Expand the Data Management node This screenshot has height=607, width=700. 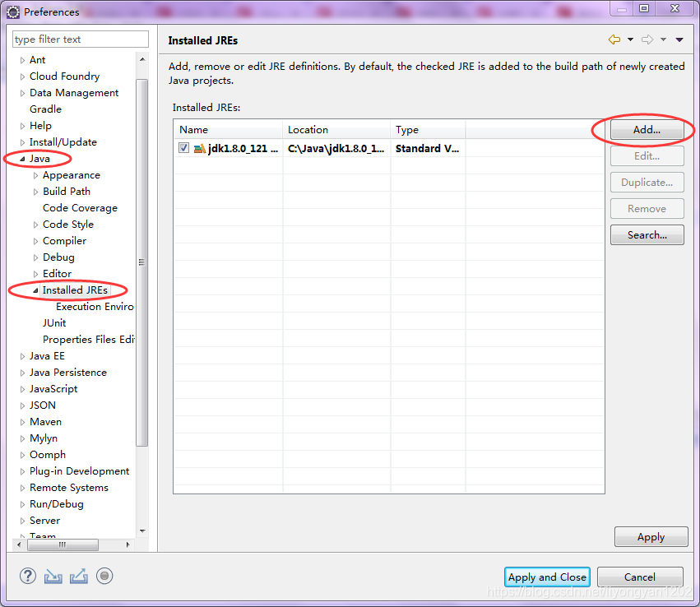click(22, 93)
